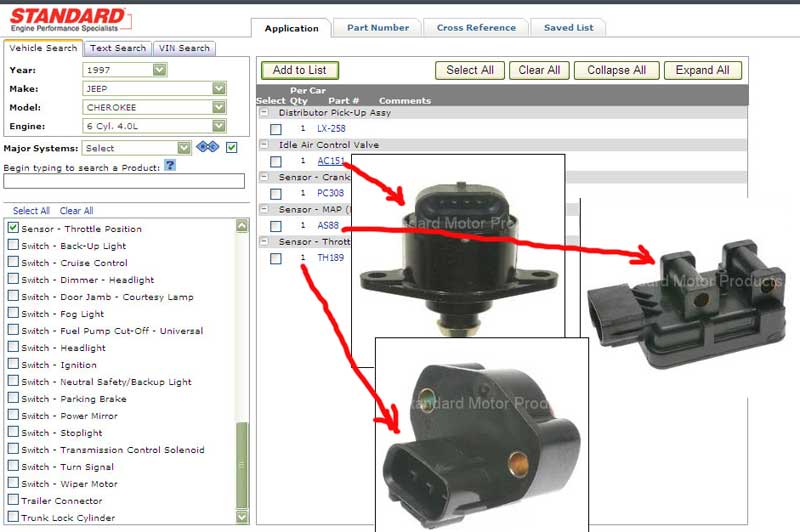Switch to the Cross Reference tab
The height and width of the screenshot is (532, 800).
coord(476,28)
